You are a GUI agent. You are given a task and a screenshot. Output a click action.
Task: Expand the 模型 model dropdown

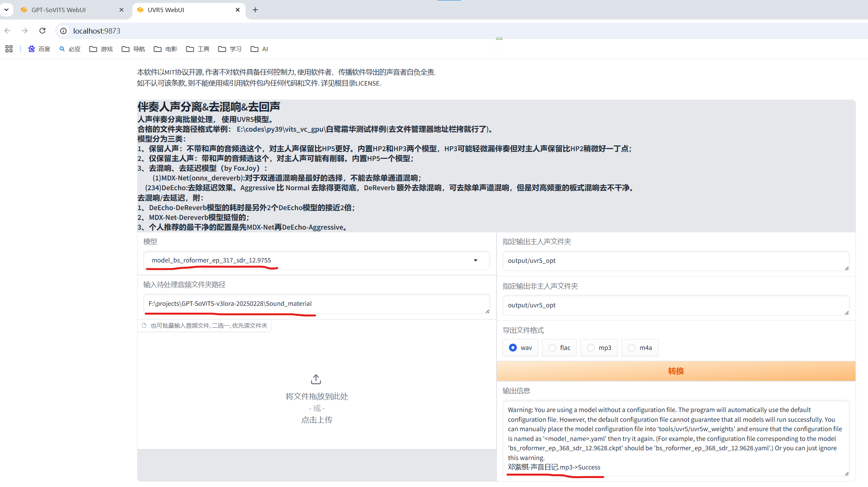click(x=475, y=260)
